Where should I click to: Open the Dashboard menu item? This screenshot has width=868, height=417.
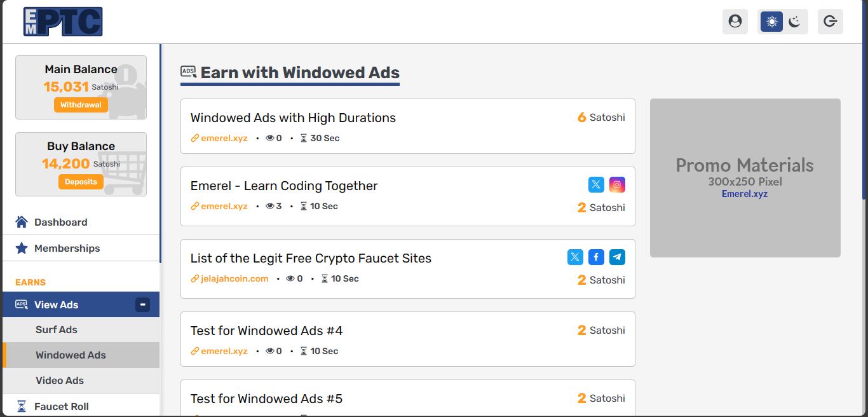pyautogui.click(x=60, y=222)
